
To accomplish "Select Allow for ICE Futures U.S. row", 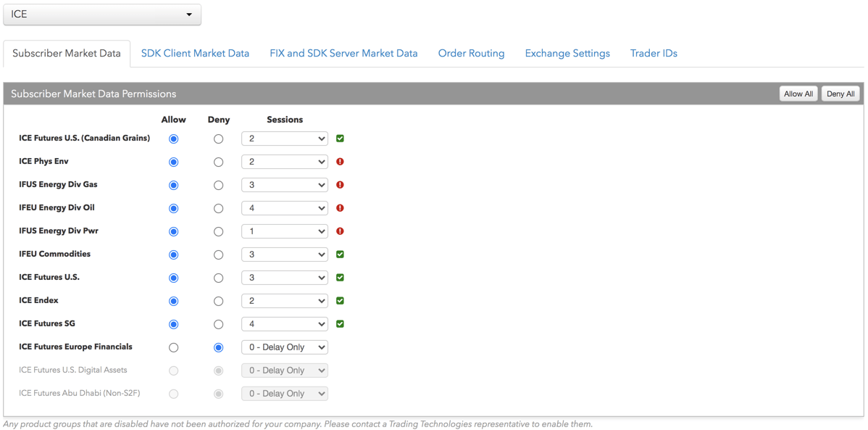I will tap(174, 278).
